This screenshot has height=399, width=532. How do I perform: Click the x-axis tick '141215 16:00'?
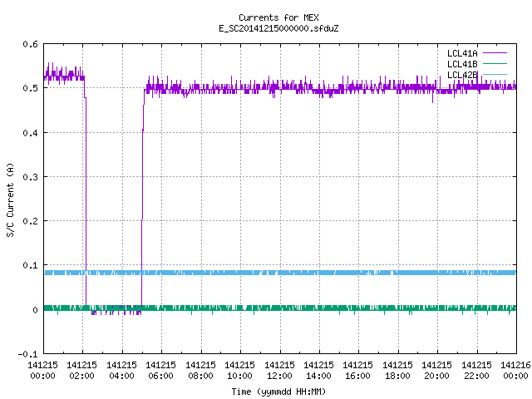[357, 371]
